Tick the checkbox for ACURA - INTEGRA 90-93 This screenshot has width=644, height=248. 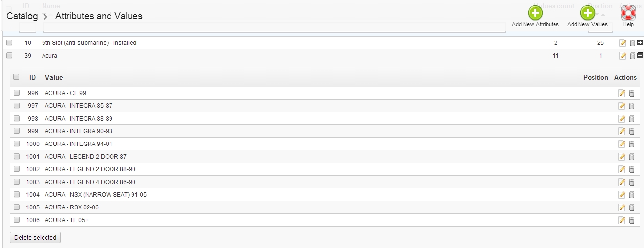tap(17, 131)
